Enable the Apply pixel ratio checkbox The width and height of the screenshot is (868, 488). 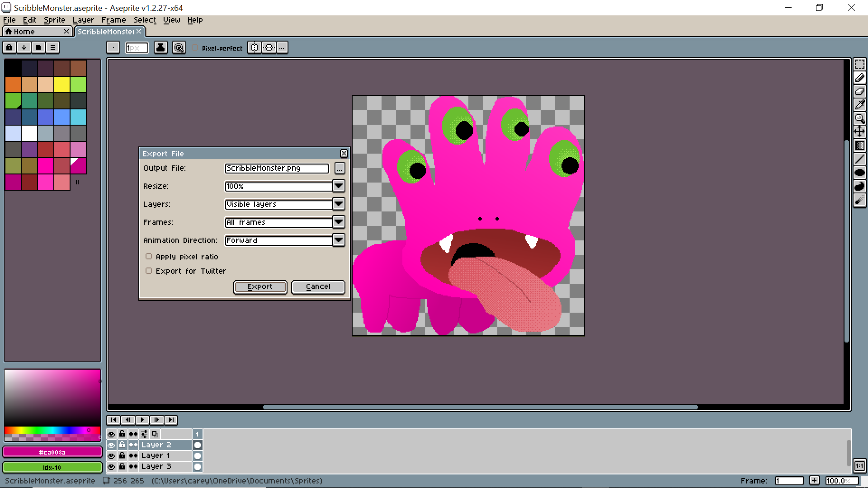[149, 256]
